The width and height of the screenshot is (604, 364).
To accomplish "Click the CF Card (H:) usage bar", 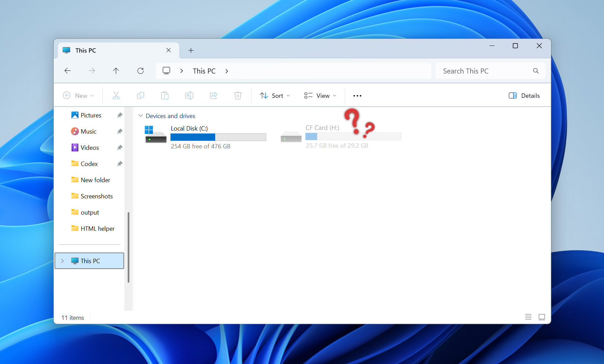I will [353, 136].
